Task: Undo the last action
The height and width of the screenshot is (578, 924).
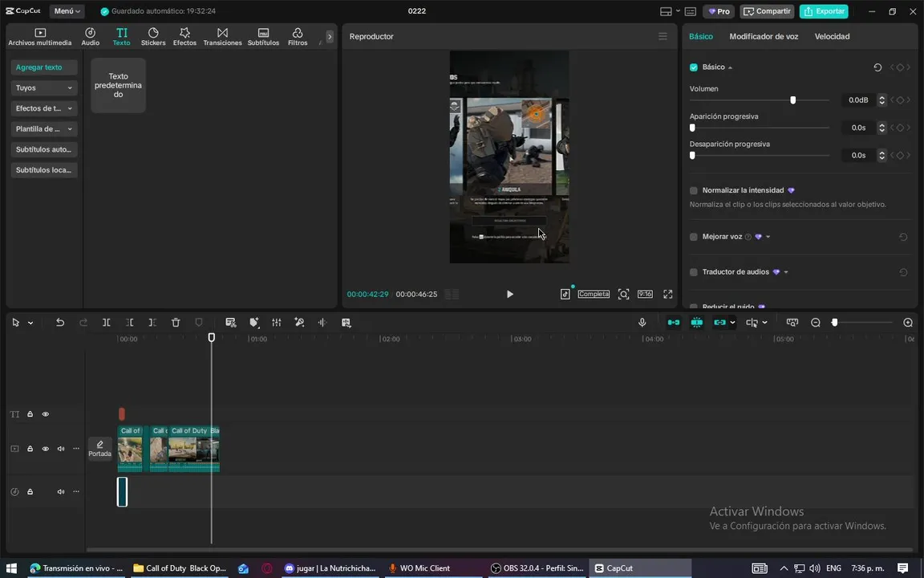Action: click(59, 323)
